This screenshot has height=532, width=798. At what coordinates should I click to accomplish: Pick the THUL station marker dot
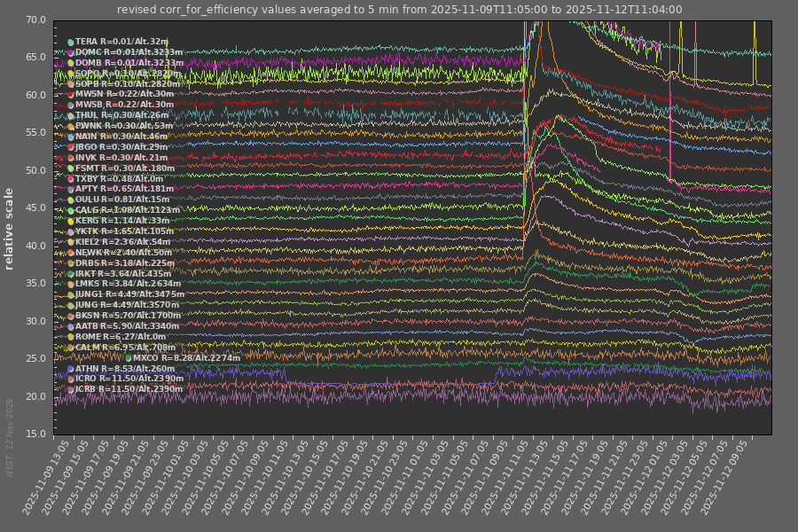pyautogui.click(x=71, y=116)
